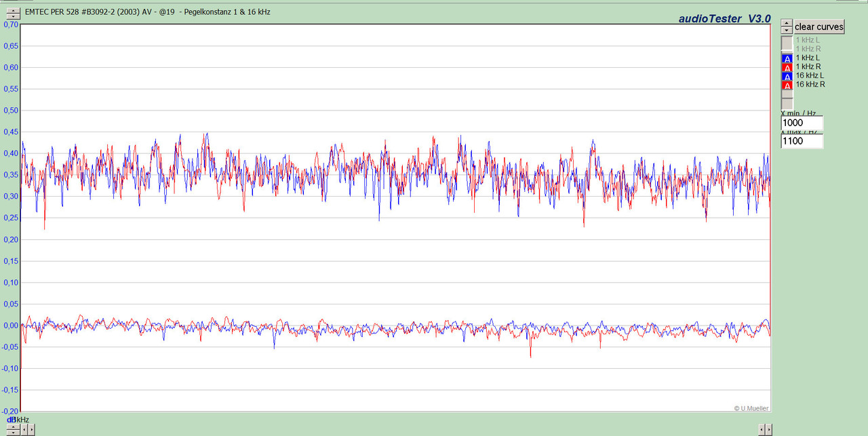This screenshot has height=436, width=868.
Task: Select the last empty curve slot above X min
Action: pyautogui.click(x=787, y=103)
